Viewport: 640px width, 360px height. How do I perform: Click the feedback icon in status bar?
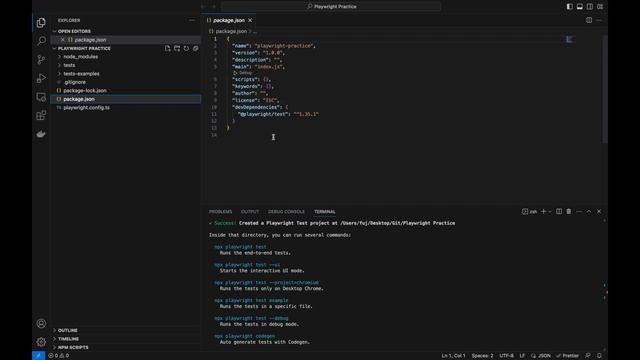[x=588, y=356]
